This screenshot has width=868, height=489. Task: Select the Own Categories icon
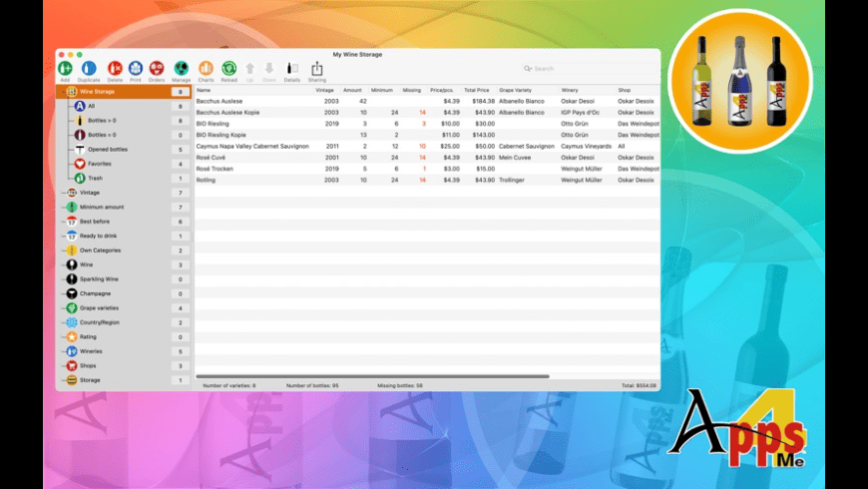pyautogui.click(x=72, y=250)
